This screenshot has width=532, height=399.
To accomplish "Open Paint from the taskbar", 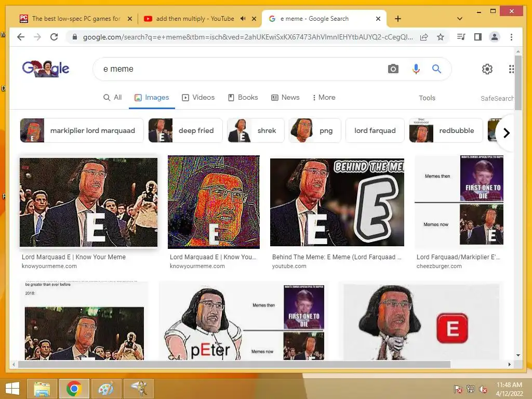I will coord(106,389).
